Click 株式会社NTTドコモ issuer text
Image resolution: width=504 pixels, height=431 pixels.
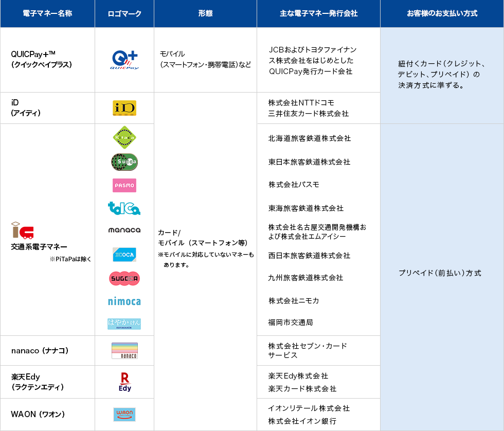pos(301,103)
